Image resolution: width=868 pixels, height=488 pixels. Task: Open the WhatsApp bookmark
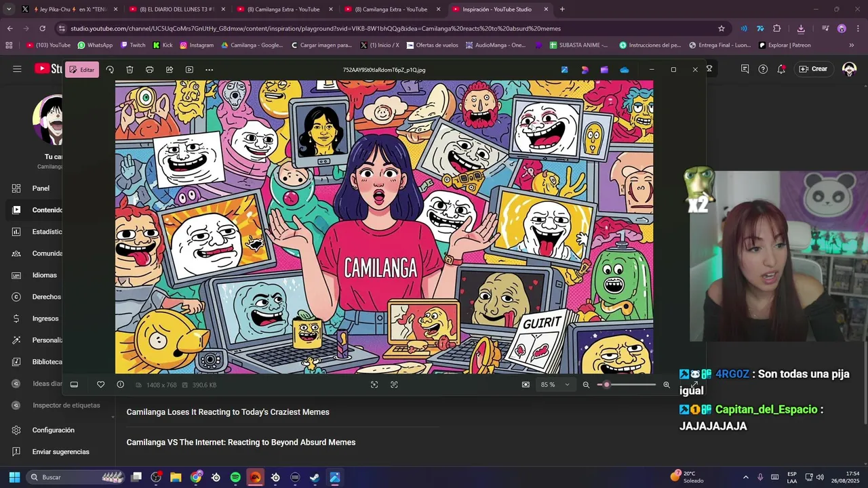tap(95, 45)
